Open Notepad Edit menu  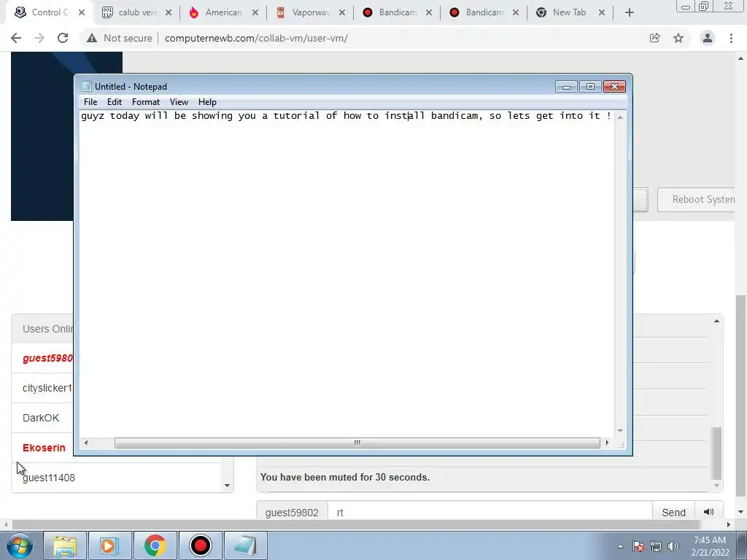pos(115,102)
